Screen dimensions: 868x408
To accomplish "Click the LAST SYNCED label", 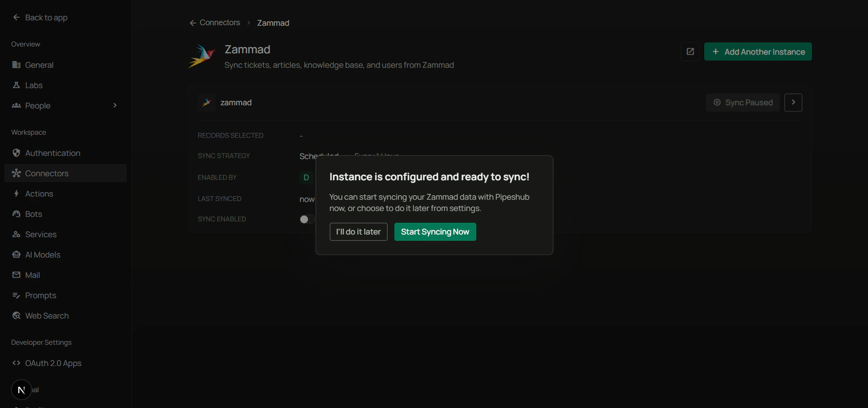I will point(219,199).
